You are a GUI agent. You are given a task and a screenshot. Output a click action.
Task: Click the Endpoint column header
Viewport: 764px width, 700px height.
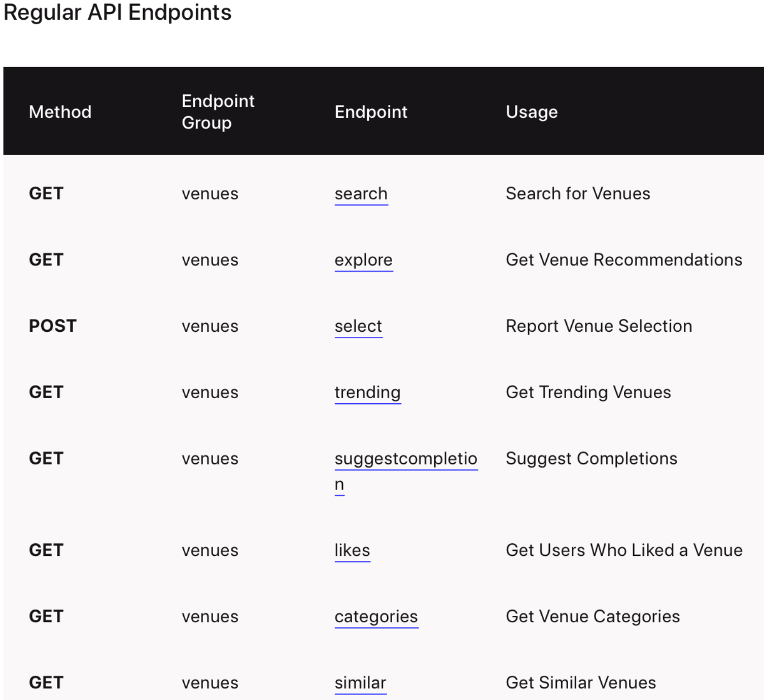pos(371,112)
